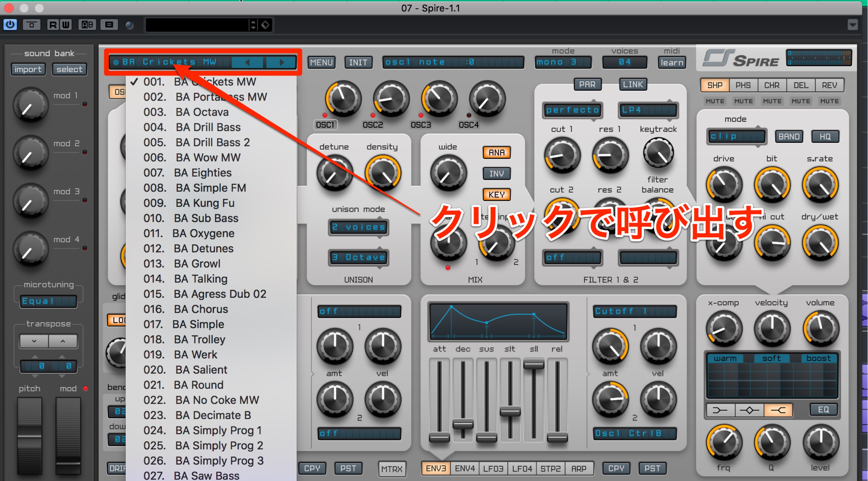The image size is (868, 481).
Task: Click the A/B compare icon
Action: click(x=87, y=25)
